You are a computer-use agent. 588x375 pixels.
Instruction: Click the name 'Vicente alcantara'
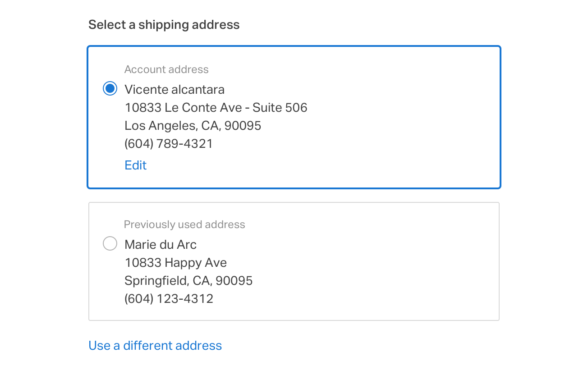pyautogui.click(x=175, y=90)
